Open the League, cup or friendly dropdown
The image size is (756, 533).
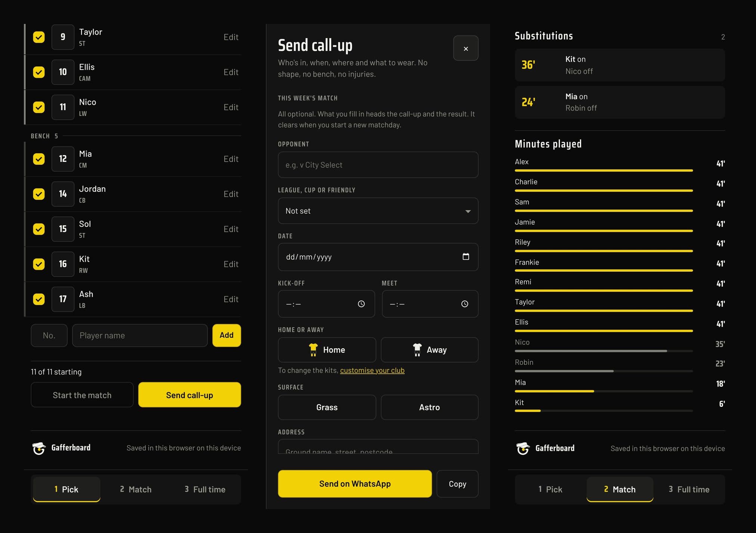click(x=378, y=211)
